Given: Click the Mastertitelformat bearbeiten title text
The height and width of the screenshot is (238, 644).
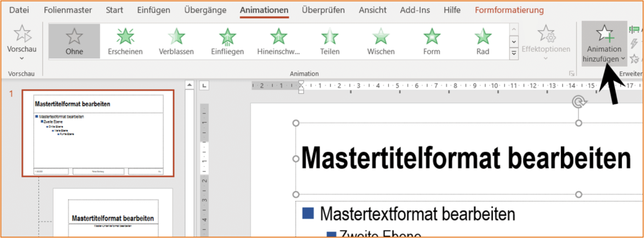Looking at the screenshot, I should [x=466, y=158].
